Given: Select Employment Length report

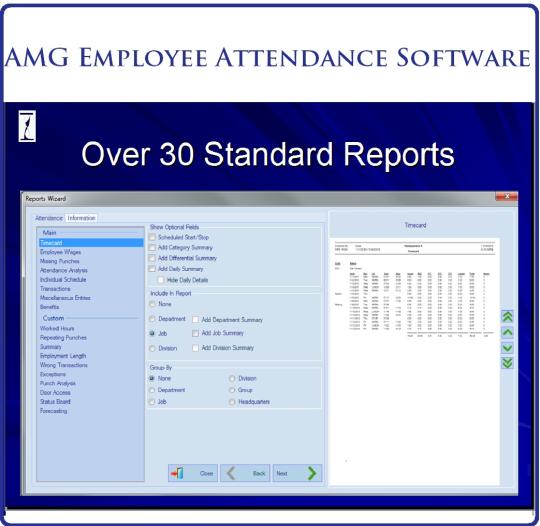Looking at the screenshot, I should pyautogui.click(x=63, y=356).
